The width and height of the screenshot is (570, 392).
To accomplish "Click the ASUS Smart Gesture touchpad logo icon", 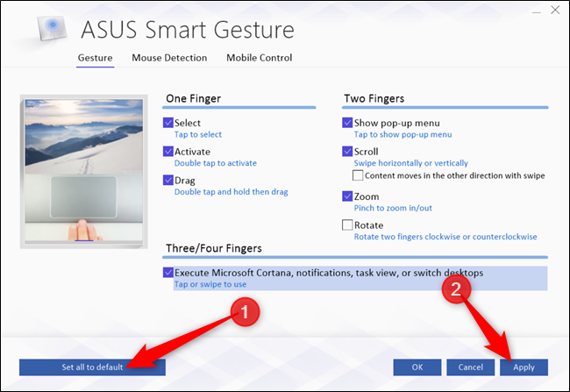I will [x=52, y=28].
